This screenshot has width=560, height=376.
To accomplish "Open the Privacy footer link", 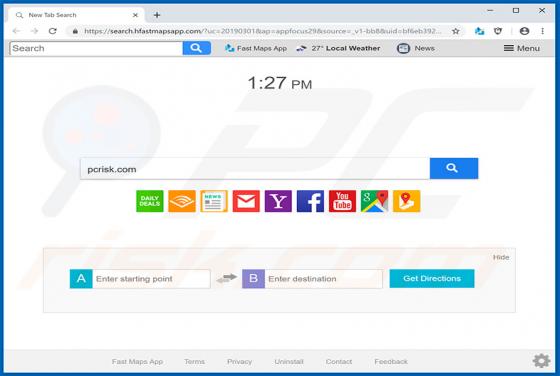I will (x=239, y=361).
